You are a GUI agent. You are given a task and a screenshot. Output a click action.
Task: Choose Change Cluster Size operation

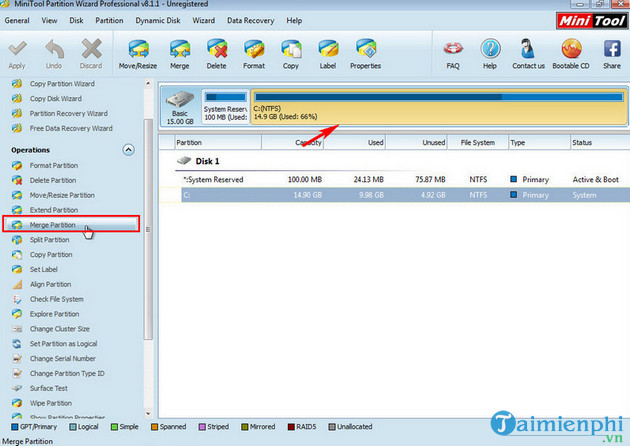[59, 329]
